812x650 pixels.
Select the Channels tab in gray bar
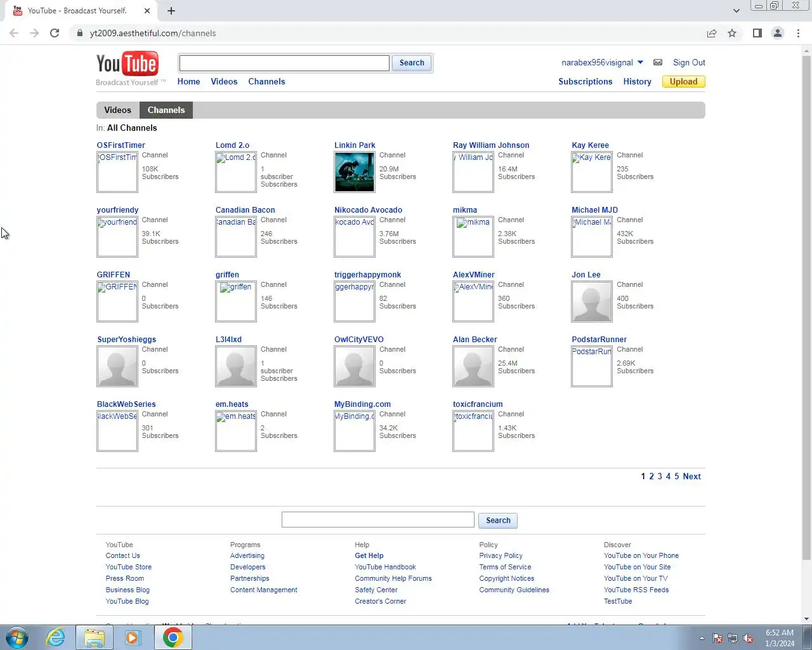166,110
